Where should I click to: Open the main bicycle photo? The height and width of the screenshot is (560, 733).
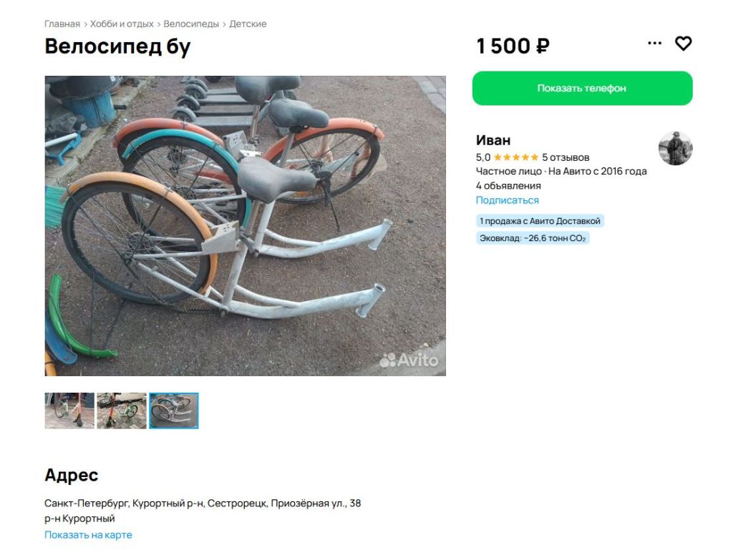click(x=245, y=226)
